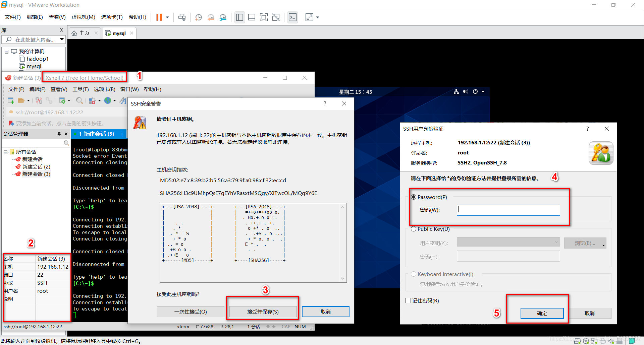Viewport: 644px width, 345px height.
Task: Click the library search field
Action: coord(34,40)
